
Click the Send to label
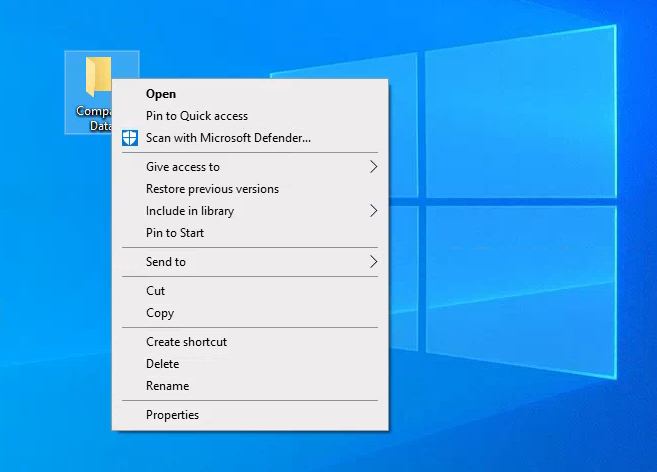(166, 262)
